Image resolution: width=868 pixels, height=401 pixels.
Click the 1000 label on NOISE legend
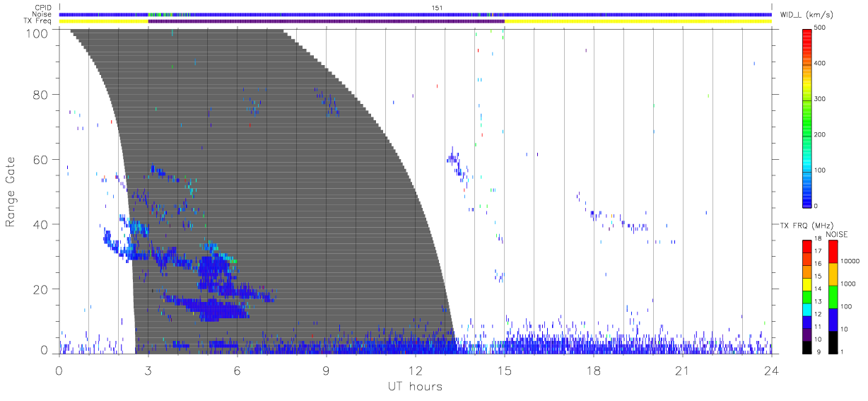[x=848, y=284]
